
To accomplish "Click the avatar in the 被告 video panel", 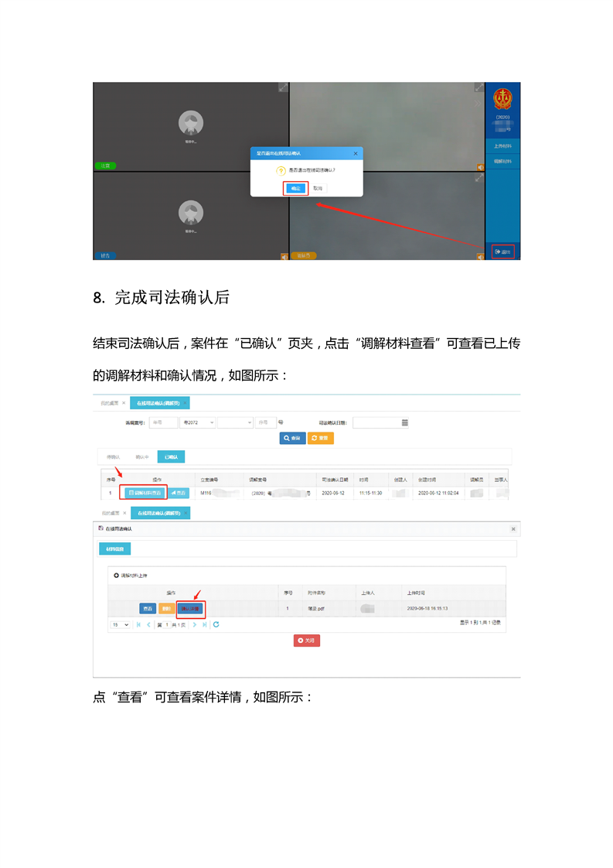I will pyautogui.click(x=191, y=213).
